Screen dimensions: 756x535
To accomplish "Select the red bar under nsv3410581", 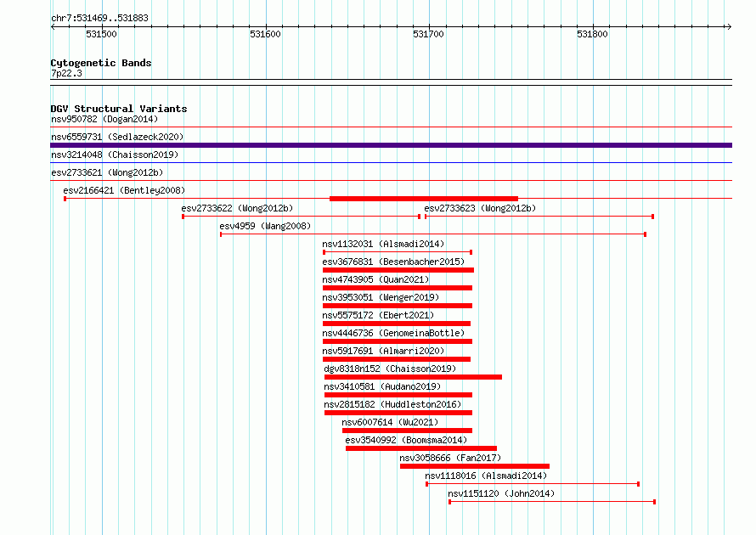I will (x=398, y=395).
